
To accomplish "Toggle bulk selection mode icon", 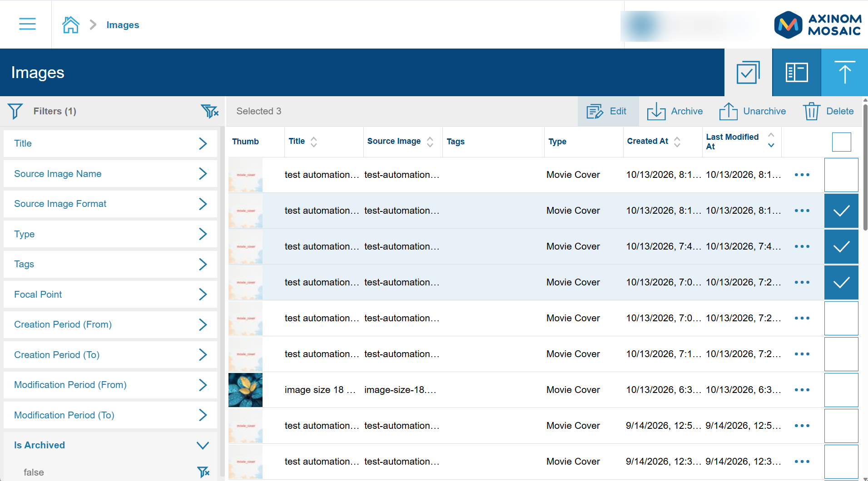I will point(748,72).
